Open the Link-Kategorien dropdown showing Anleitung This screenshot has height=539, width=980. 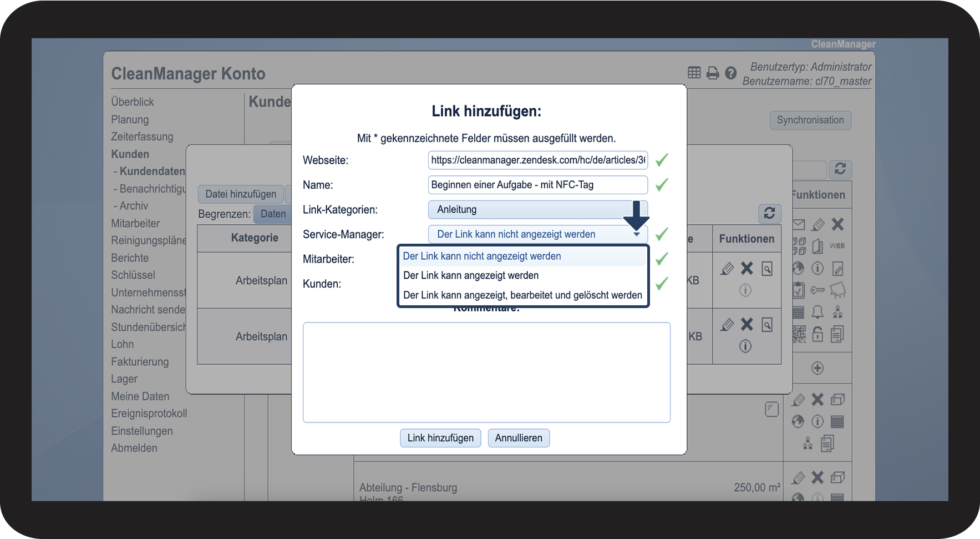(x=537, y=210)
